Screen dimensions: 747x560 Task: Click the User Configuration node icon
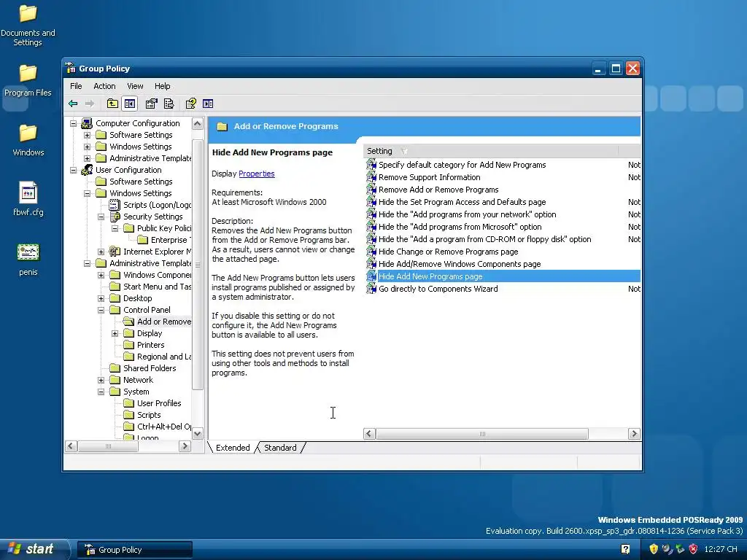[87, 170]
